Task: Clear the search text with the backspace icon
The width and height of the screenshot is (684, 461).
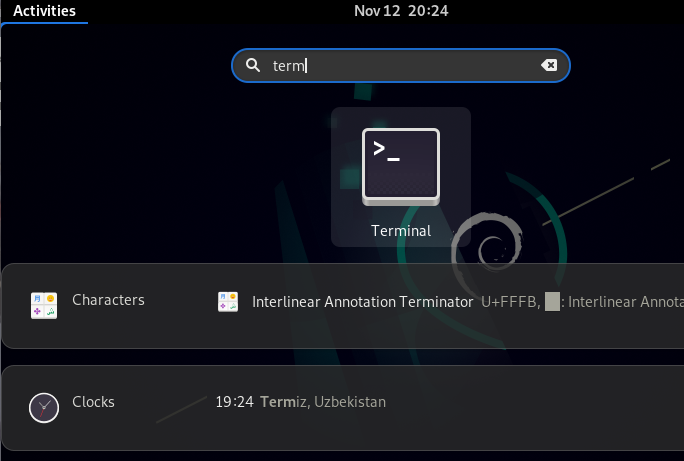Action: click(549, 65)
